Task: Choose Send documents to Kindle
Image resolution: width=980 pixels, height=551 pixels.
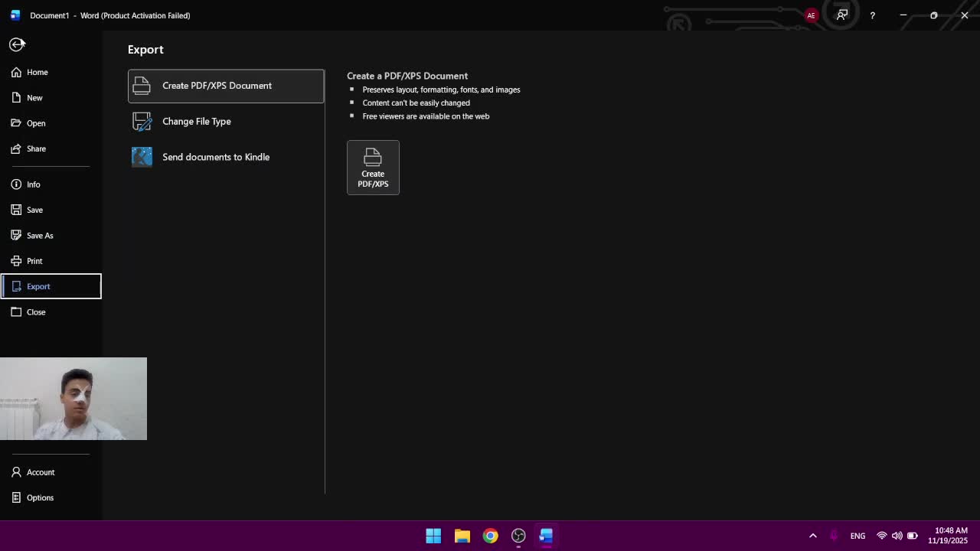Action: pos(215,157)
